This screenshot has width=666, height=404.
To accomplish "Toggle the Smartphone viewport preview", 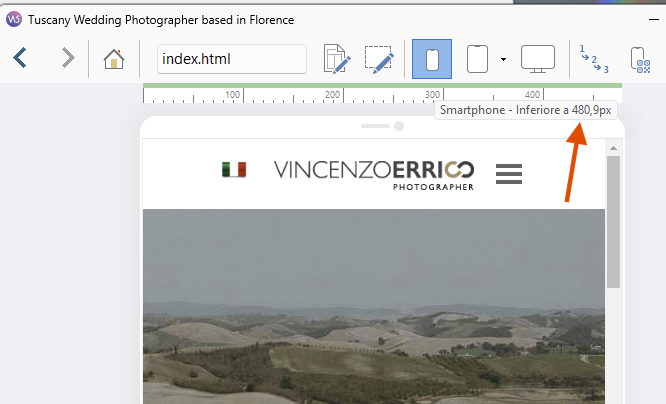I will (432, 59).
